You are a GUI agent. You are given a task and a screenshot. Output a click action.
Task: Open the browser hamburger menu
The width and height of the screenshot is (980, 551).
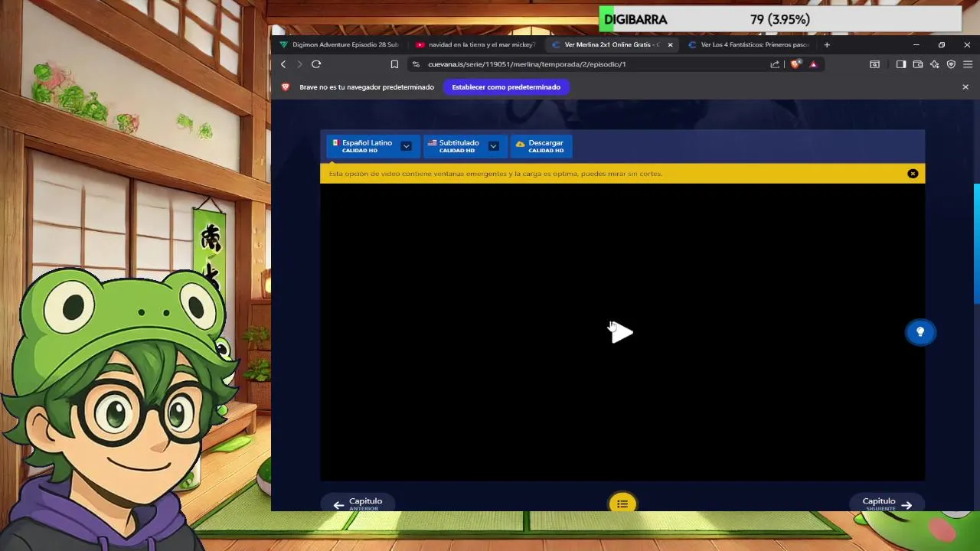(968, 64)
